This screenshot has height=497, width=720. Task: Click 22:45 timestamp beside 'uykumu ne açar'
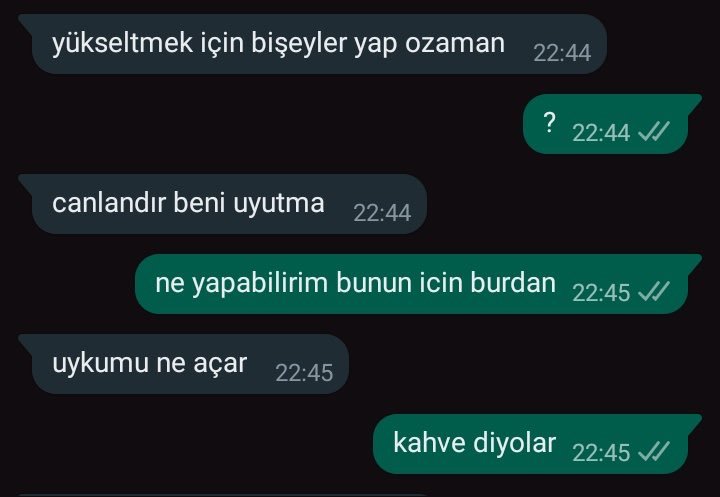pyautogui.click(x=304, y=373)
